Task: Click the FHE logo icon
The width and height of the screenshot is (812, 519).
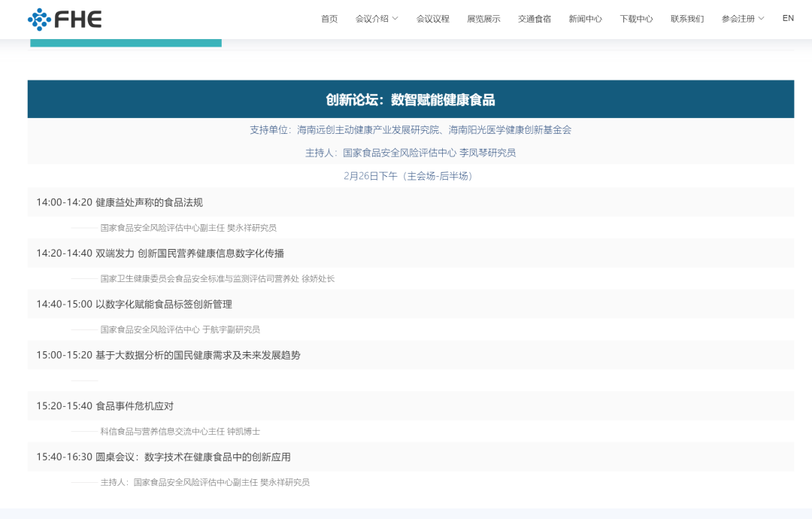Action: [39, 20]
